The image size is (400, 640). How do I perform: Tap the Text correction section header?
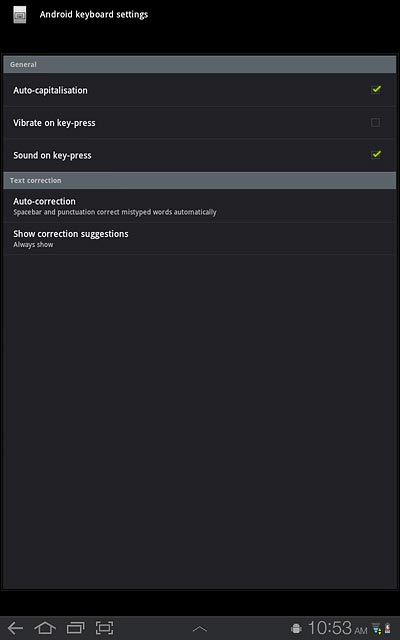click(x=200, y=180)
